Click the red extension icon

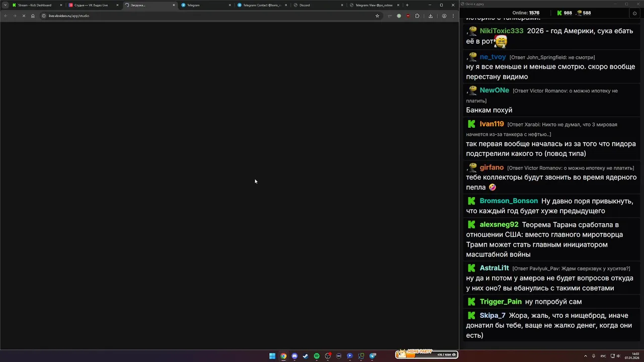pos(408,16)
